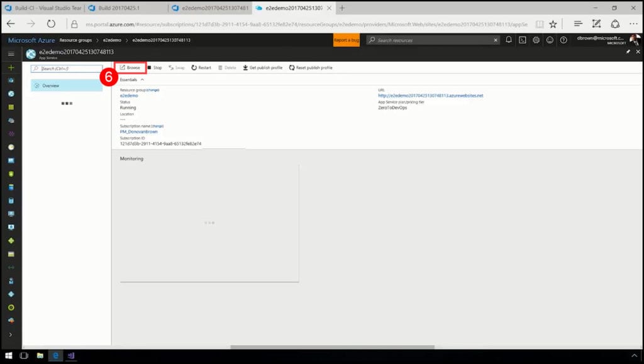This screenshot has width=644, height=364.
Task: Click the Microsoft Azure logo
Action: point(31,40)
